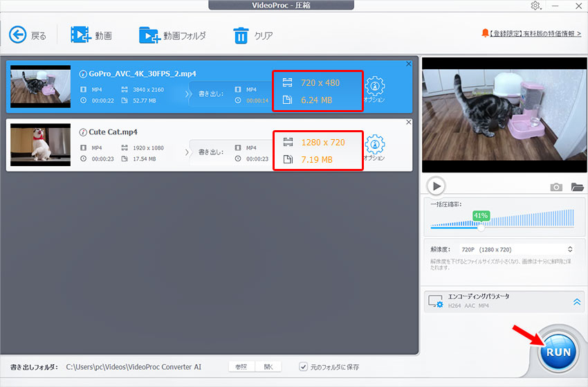Click the 6.24 MB output size
Image resolution: width=588 pixels, height=387 pixels.
point(317,100)
